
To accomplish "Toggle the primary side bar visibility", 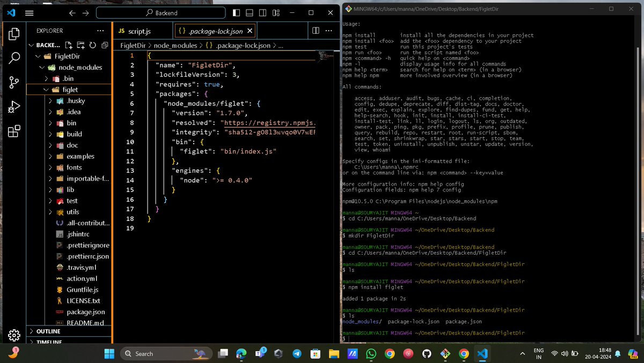I will [237, 13].
